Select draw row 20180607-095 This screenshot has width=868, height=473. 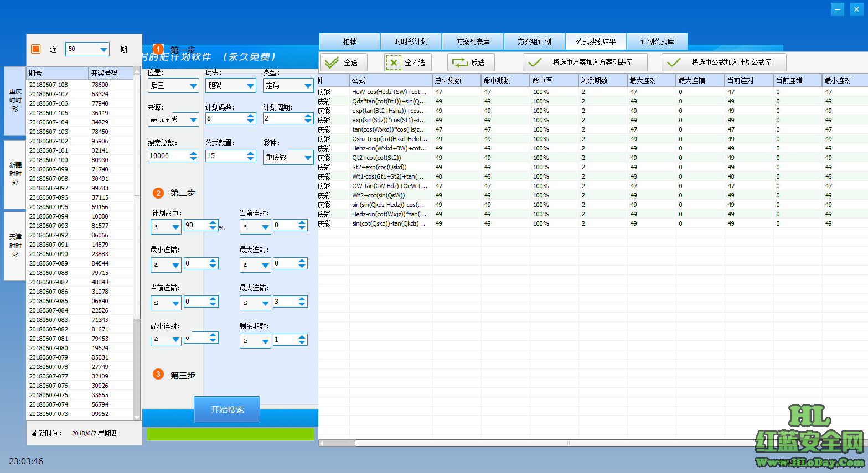click(x=80, y=207)
